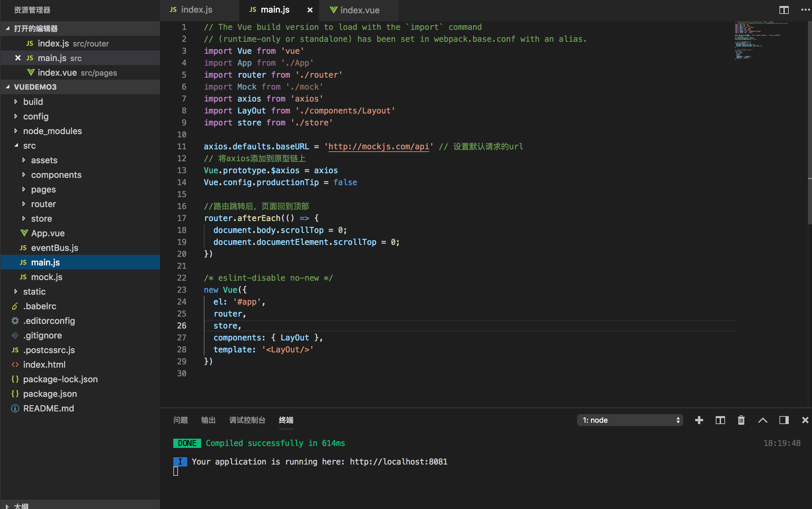This screenshot has height=509, width=812.
Task: Click the http://localhost:8081 URL in the terminal
Action: tap(398, 462)
